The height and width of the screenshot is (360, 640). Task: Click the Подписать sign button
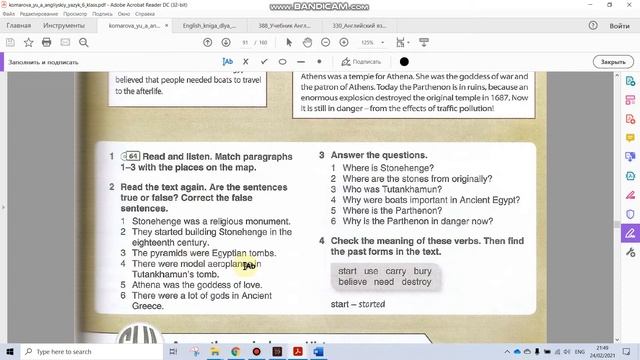coord(361,62)
